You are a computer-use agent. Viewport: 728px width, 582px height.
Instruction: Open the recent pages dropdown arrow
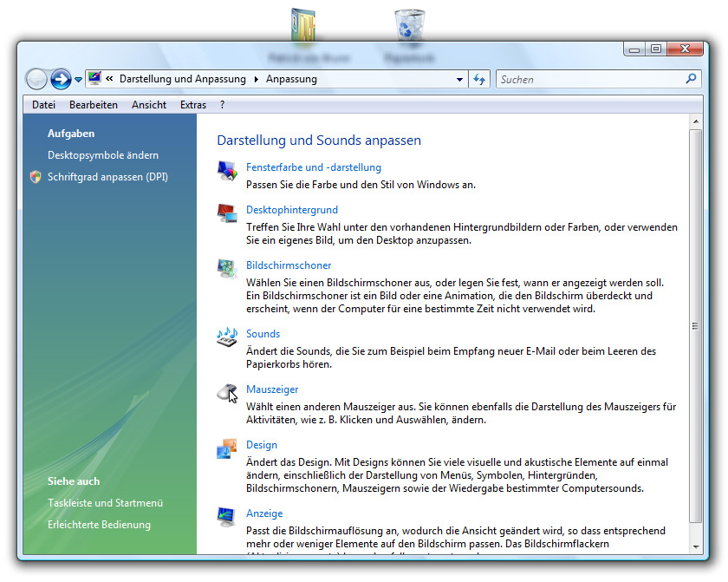pos(78,80)
